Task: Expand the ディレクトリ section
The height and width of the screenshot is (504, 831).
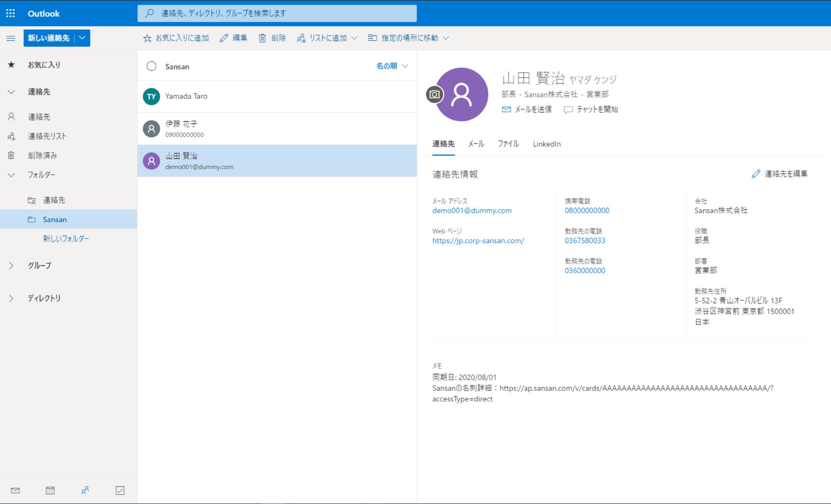Action: click(11, 298)
